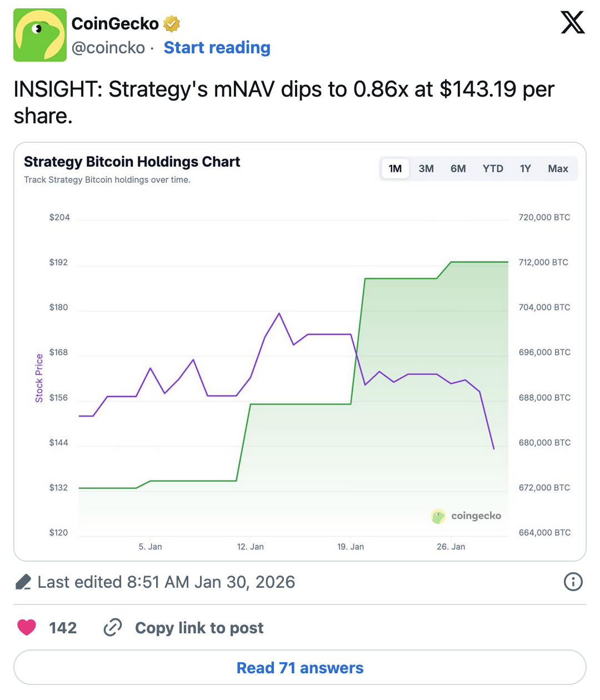The width and height of the screenshot is (600, 700).
Task: Click the @coincko handle
Action: click(x=109, y=48)
